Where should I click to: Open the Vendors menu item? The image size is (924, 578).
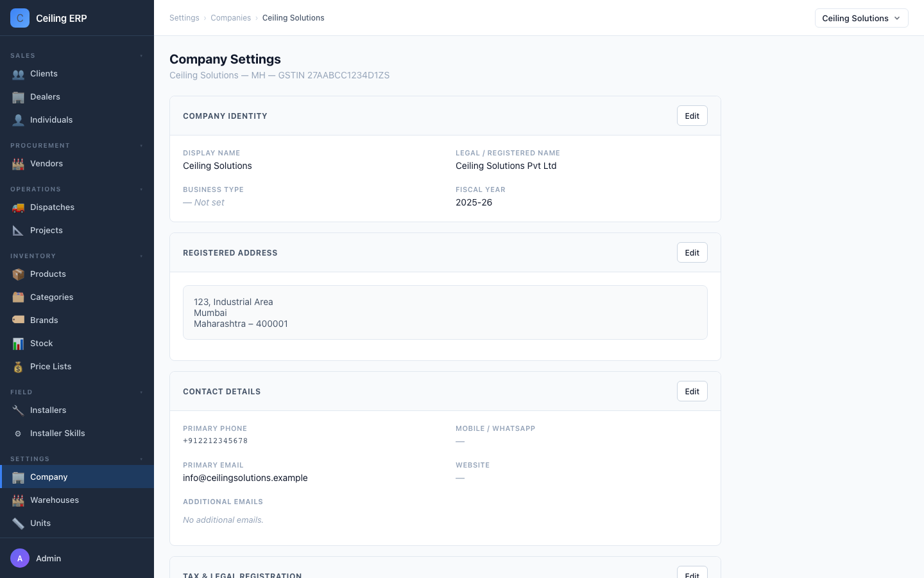77,164
